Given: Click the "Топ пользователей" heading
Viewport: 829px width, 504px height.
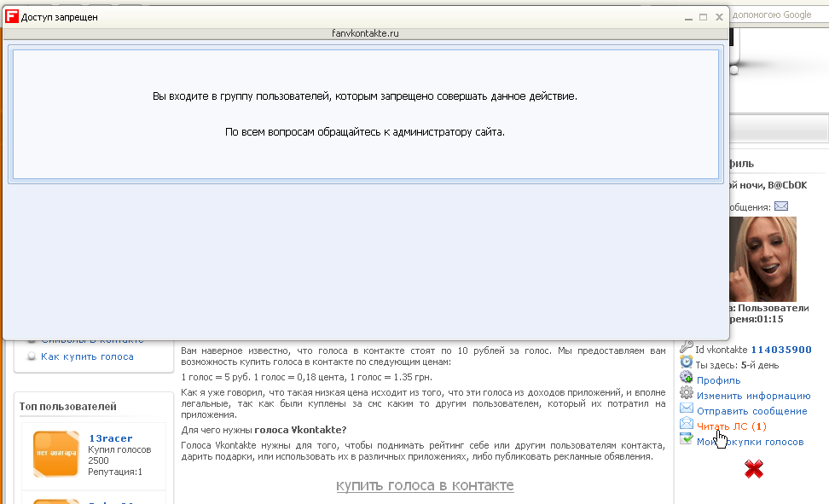Looking at the screenshot, I should [x=67, y=406].
